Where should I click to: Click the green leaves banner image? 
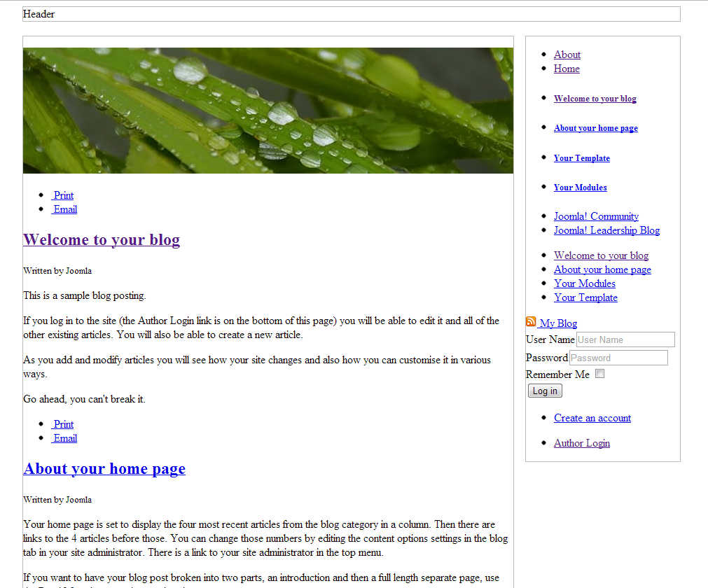pyautogui.click(x=268, y=111)
